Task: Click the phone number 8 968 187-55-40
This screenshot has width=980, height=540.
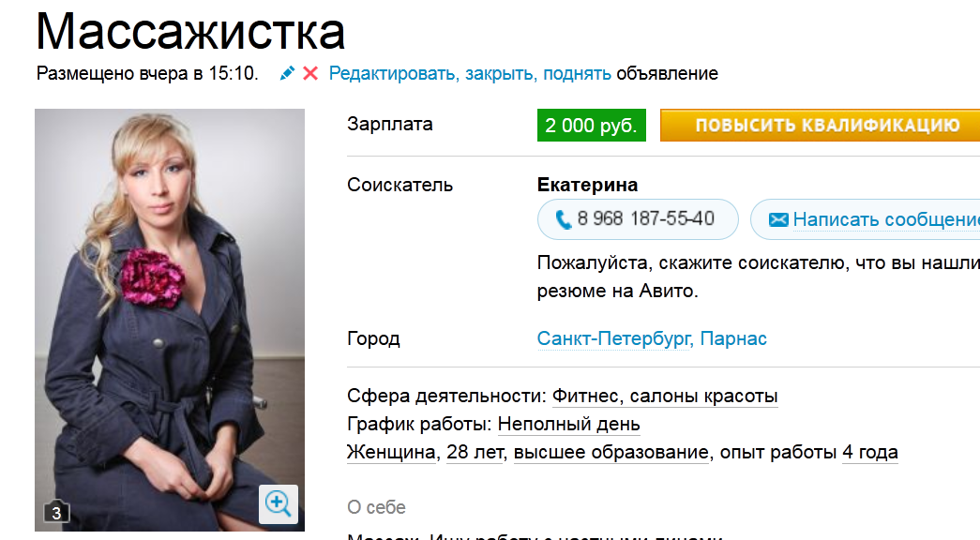Action: 645,218
